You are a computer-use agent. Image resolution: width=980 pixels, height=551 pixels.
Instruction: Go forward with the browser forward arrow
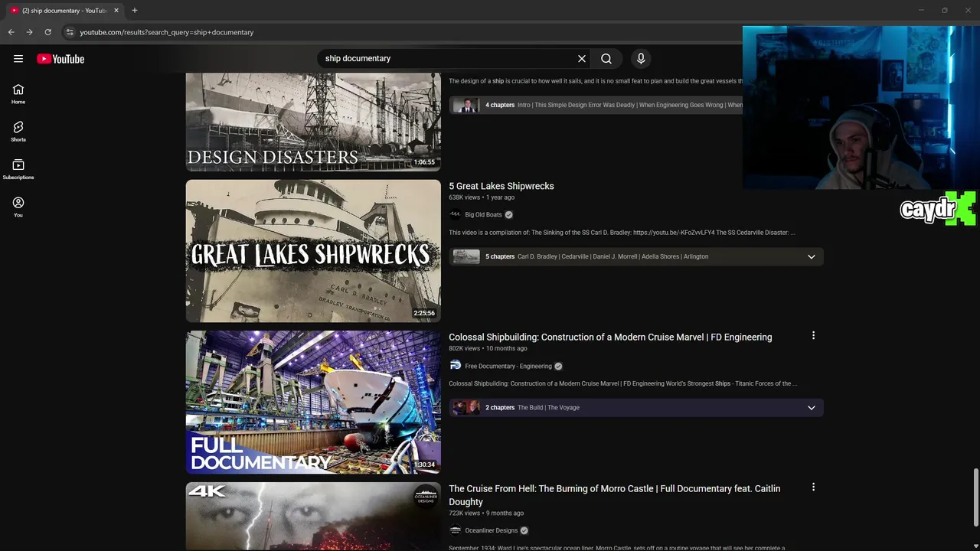(x=29, y=32)
